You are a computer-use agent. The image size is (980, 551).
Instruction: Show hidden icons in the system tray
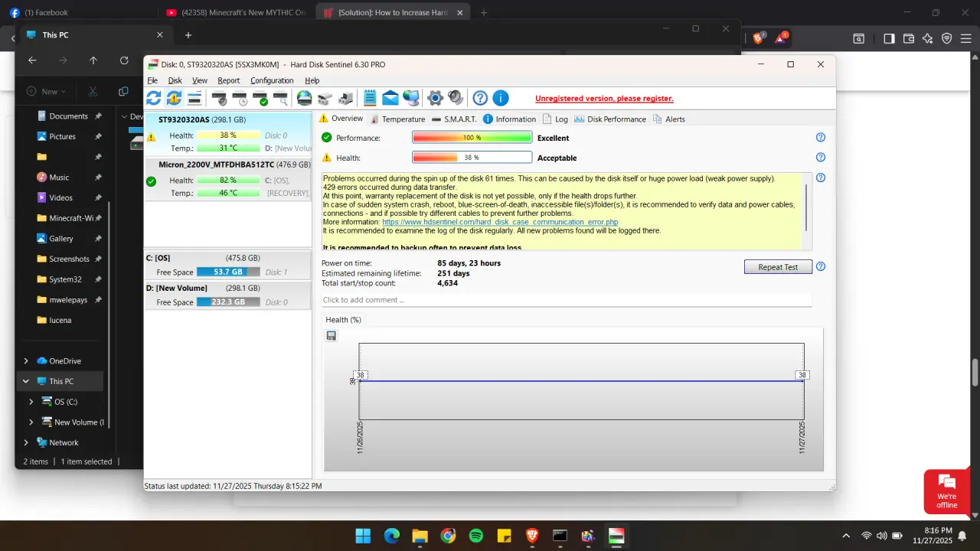pos(846,536)
